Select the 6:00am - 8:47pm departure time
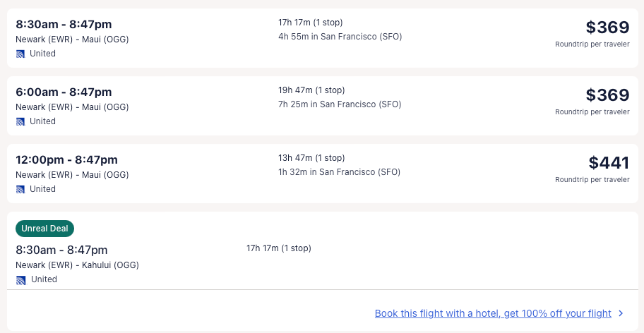This screenshot has height=333, width=644. point(64,92)
